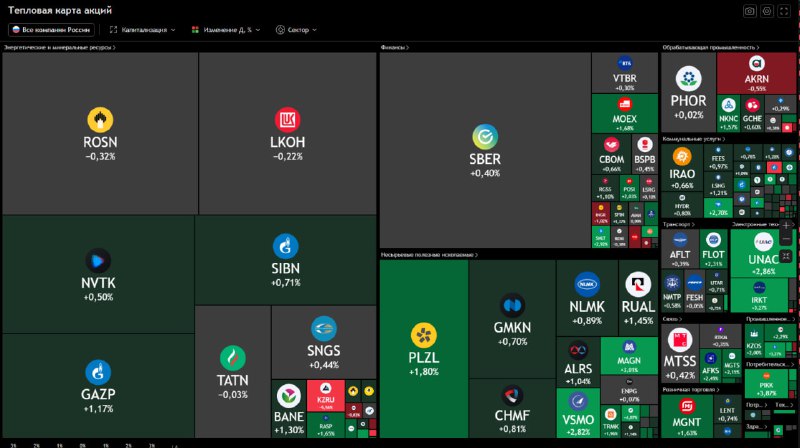Screen dimensions: 800x448
Task: Select the HYDR tile
Action: 682,205
